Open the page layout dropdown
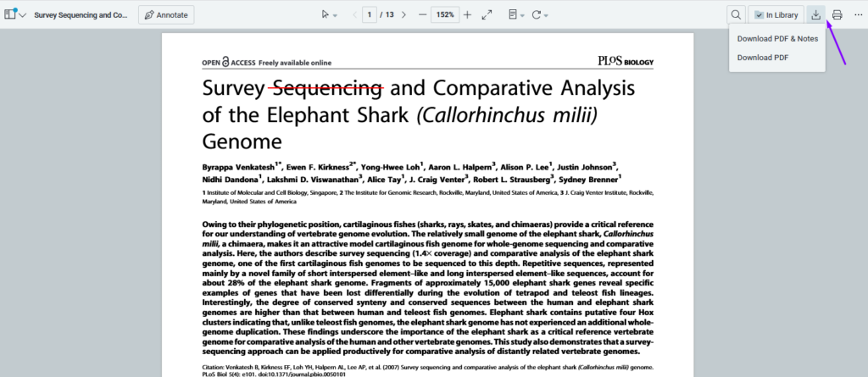Viewport: 868px width, 377px height. 516,15
